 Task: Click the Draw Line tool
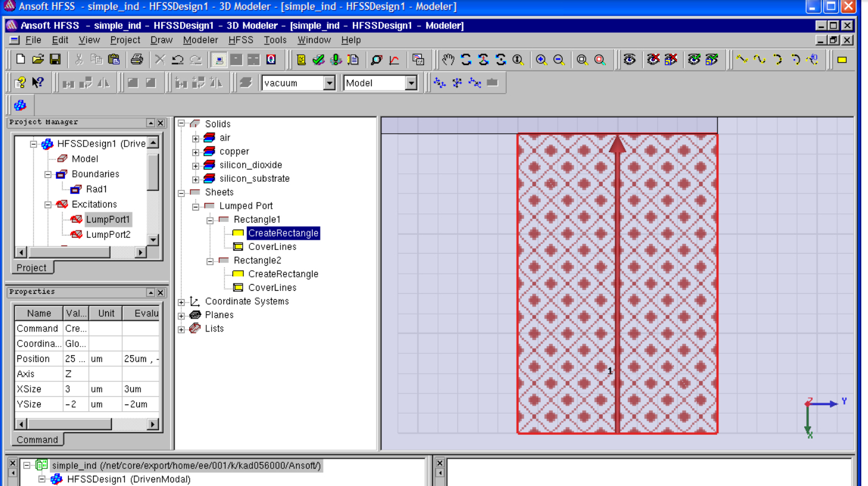(741, 60)
